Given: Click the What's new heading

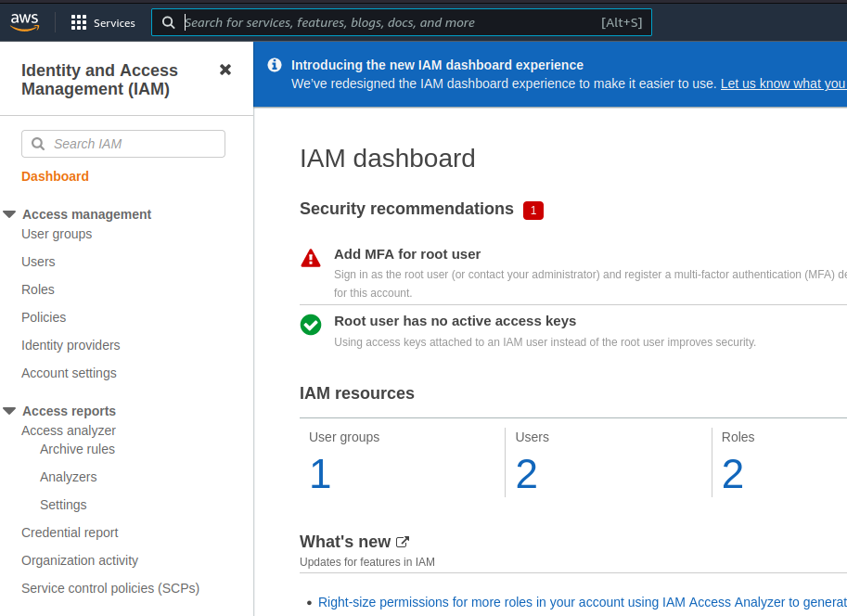Looking at the screenshot, I should 345,542.
